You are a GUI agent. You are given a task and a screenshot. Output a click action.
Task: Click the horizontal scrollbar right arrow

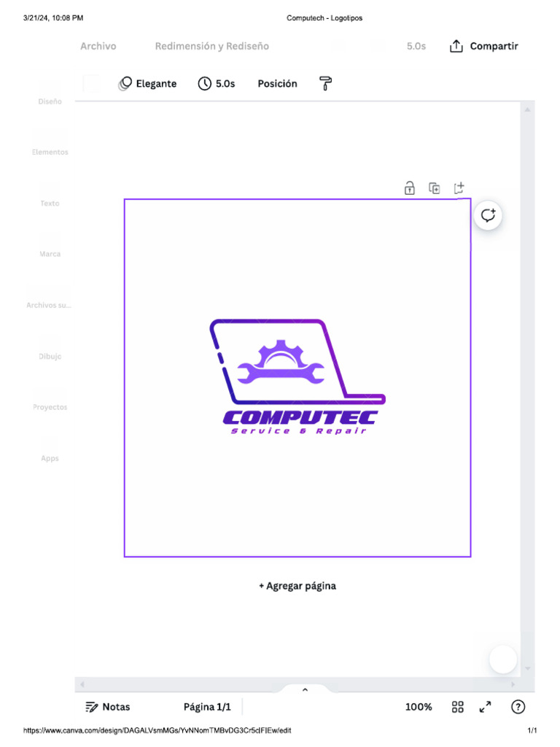point(513,684)
